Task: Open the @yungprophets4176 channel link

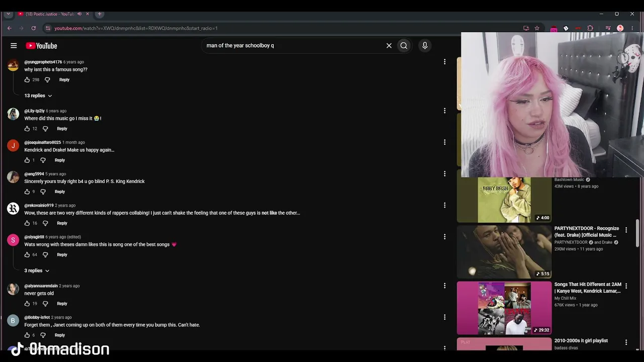Action: (x=43, y=62)
